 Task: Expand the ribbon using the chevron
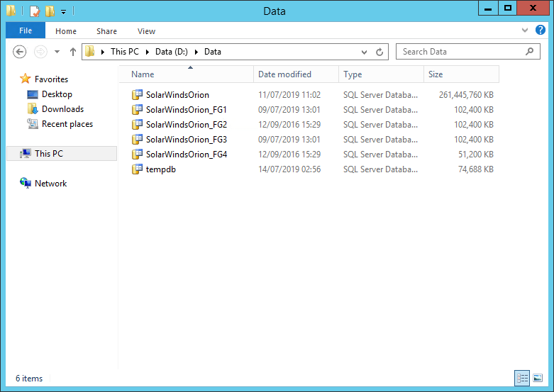pyautogui.click(x=525, y=30)
